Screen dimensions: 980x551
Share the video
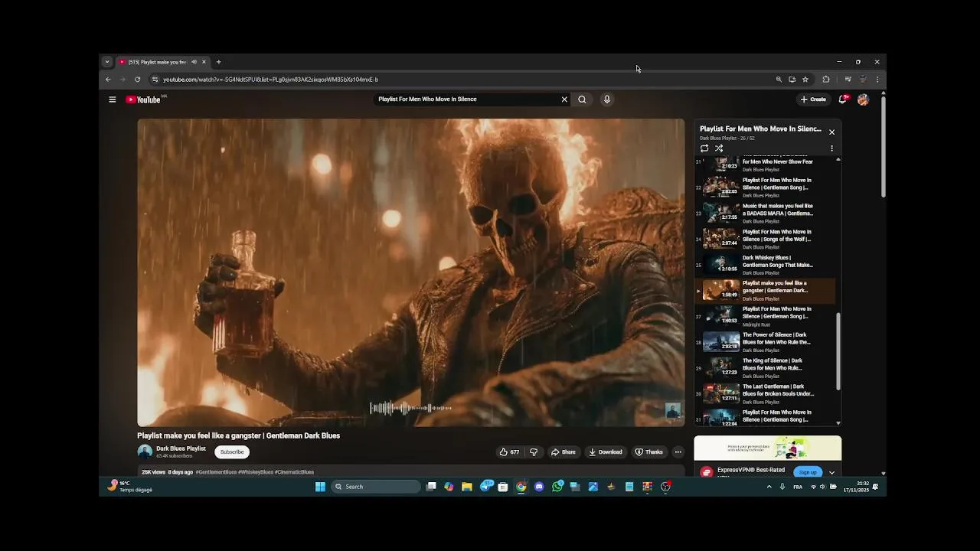point(563,452)
